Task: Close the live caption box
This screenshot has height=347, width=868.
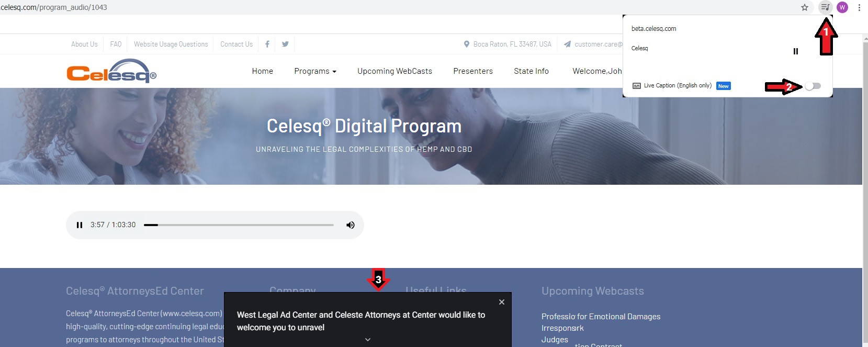Action: pyautogui.click(x=502, y=302)
